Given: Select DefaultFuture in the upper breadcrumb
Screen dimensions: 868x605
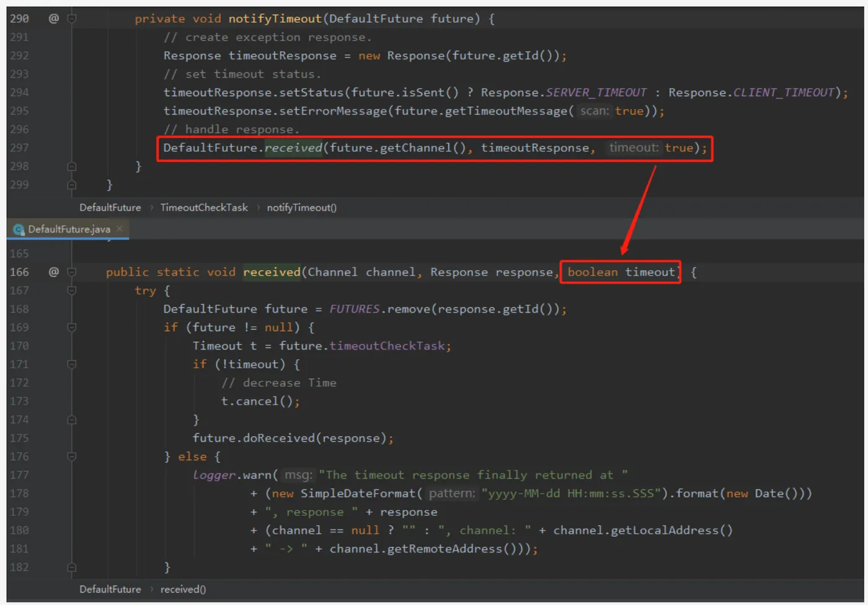Looking at the screenshot, I should coord(110,208).
